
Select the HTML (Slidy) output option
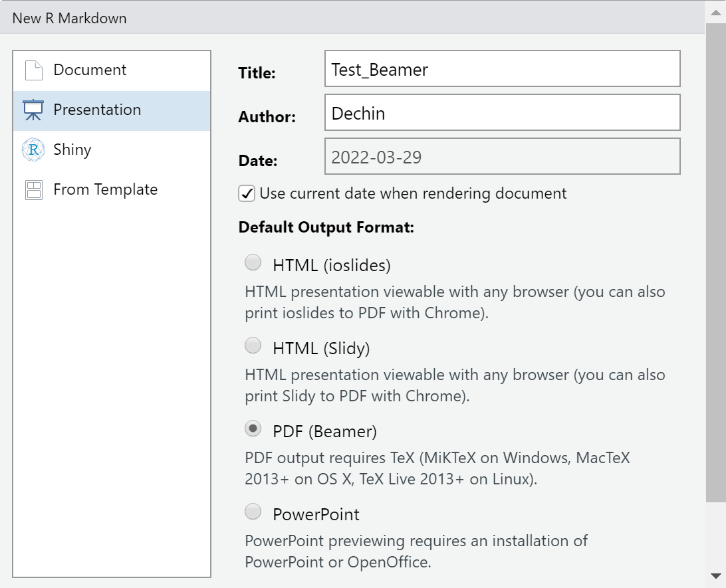(253, 345)
